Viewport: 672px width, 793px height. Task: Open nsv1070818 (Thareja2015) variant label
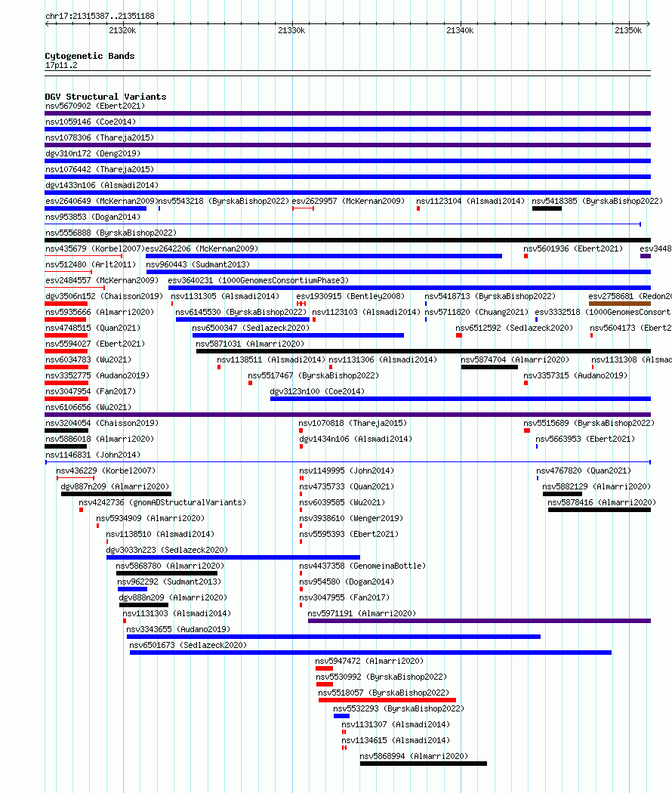coord(353,423)
